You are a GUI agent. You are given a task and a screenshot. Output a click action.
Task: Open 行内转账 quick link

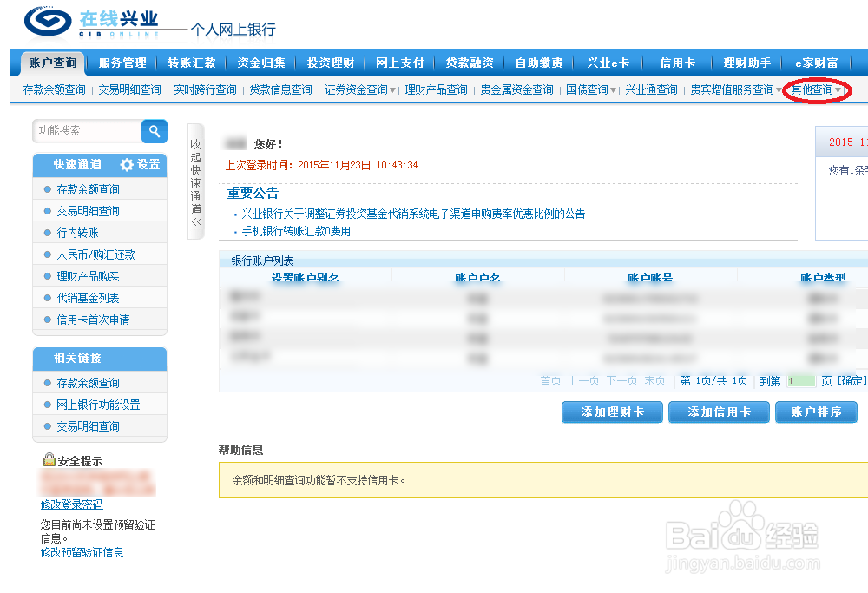tap(77, 233)
